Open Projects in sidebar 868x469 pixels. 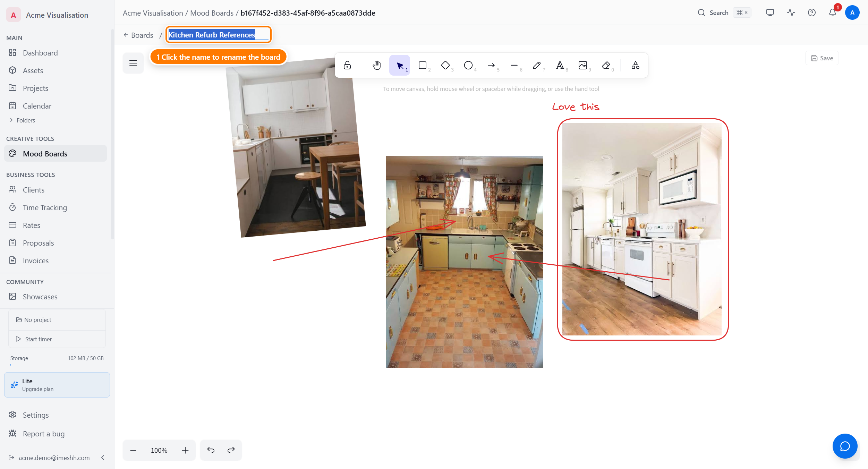[x=56, y=88]
